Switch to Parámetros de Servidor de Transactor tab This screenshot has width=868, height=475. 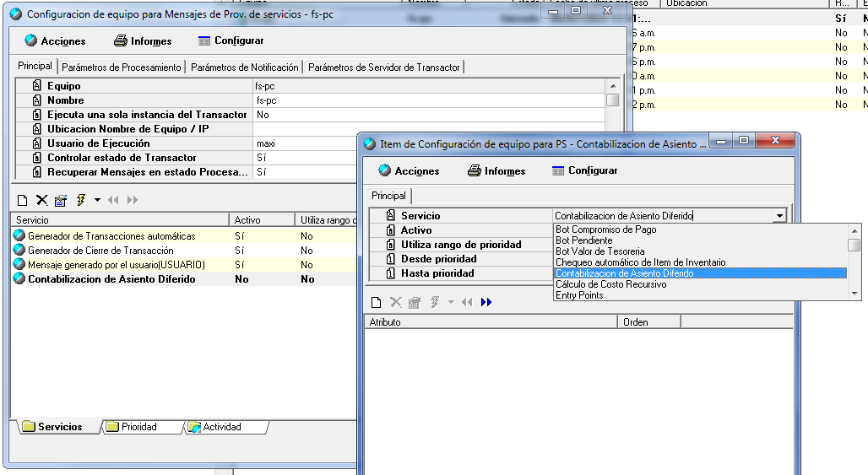(383, 67)
